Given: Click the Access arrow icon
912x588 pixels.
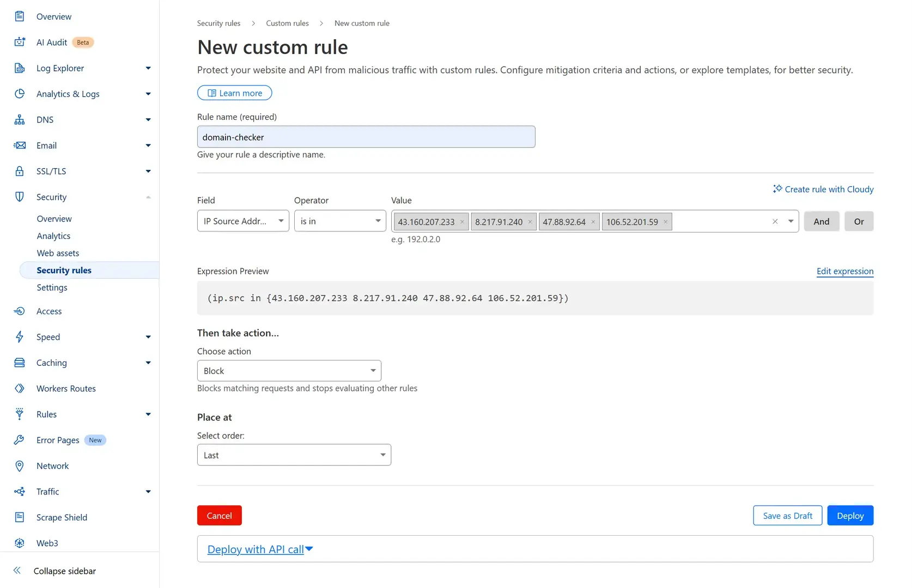Looking at the screenshot, I should pyautogui.click(x=20, y=311).
